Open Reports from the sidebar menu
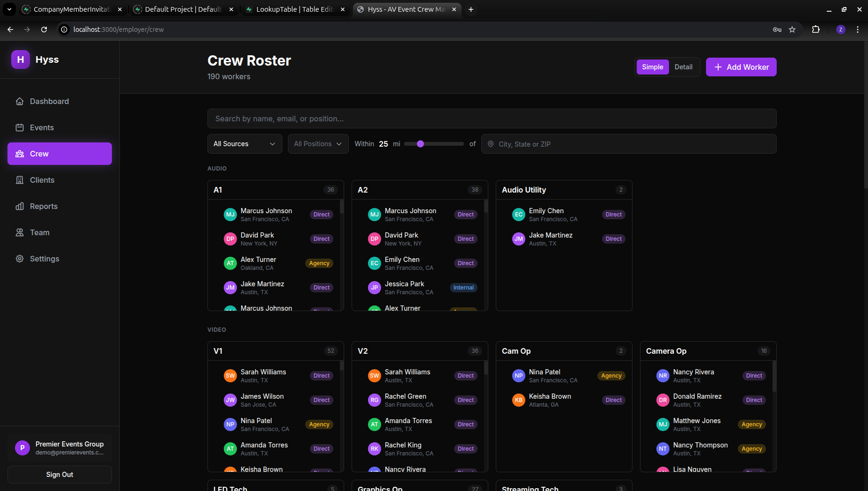The height and width of the screenshot is (491, 868). click(x=59, y=206)
